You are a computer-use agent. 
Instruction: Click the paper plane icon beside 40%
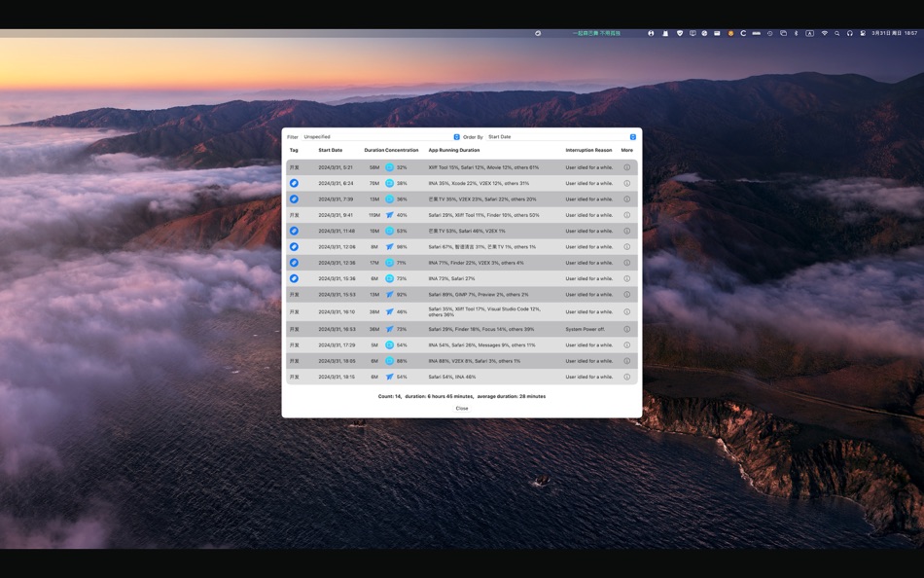pyautogui.click(x=389, y=215)
